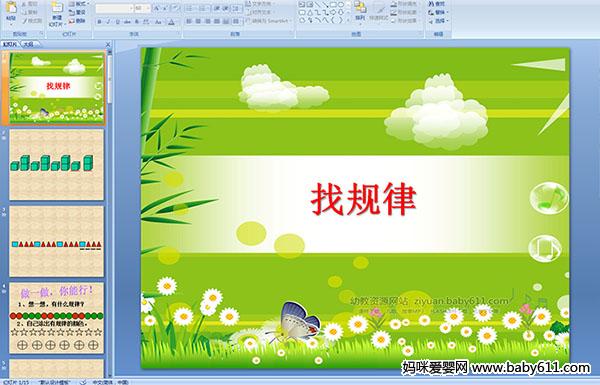
Task: Toggle Italic formatting
Action: (108, 22)
